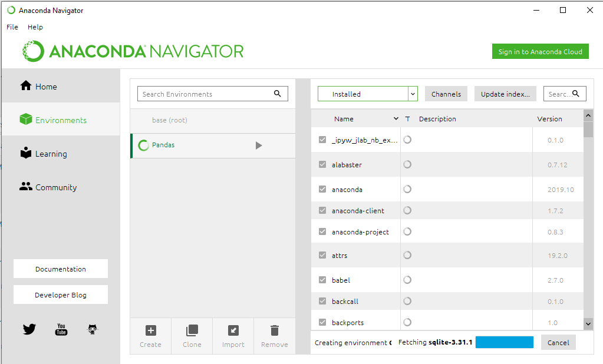This screenshot has height=364, width=603.
Task: Toggle the babel package checkbox
Action: point(322,280)
